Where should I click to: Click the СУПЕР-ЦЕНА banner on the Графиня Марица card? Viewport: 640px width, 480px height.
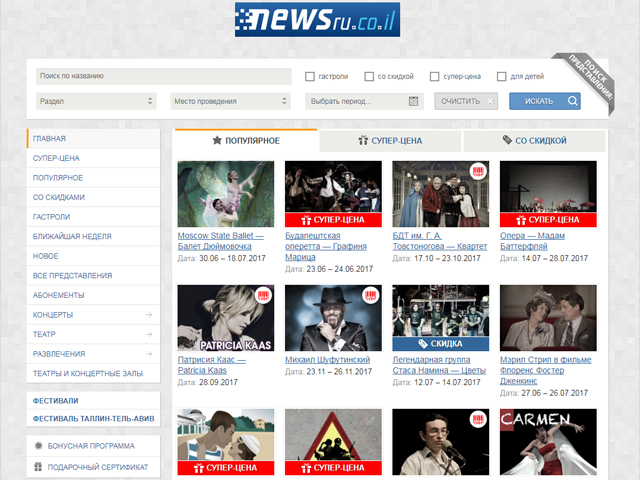(333, 220)
